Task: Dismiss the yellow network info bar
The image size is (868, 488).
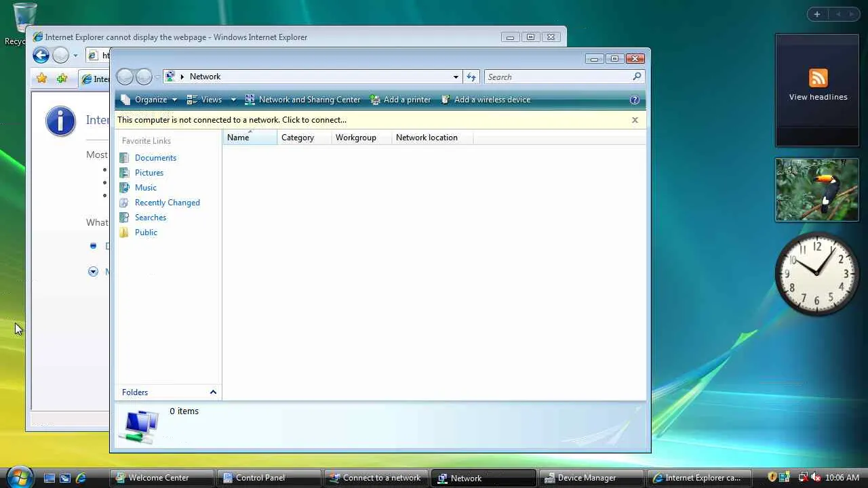Action: pos(635,120)
